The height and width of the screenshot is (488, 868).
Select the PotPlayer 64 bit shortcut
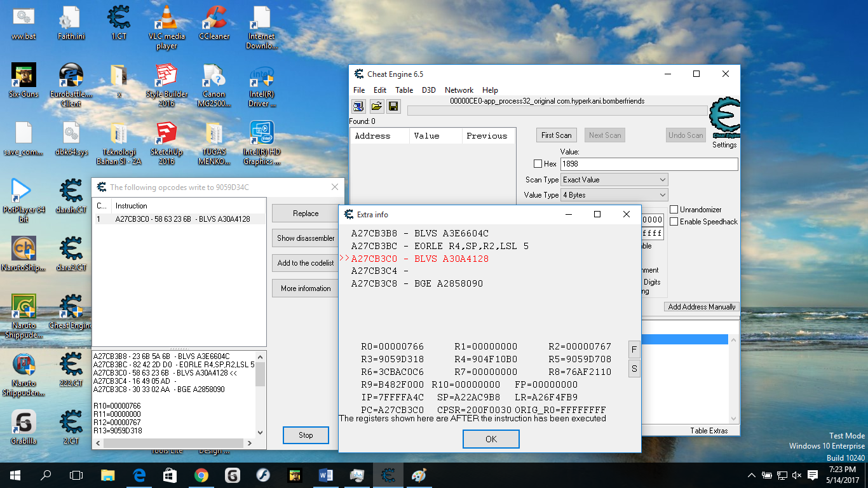coord(24,201)
